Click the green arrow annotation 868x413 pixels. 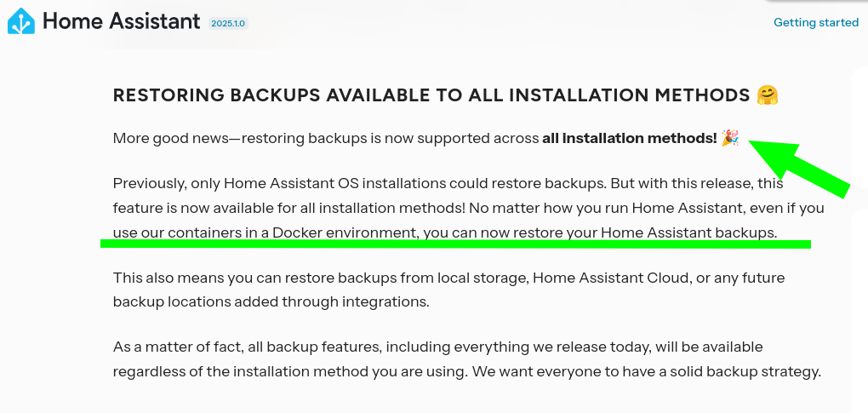point(799,168)
